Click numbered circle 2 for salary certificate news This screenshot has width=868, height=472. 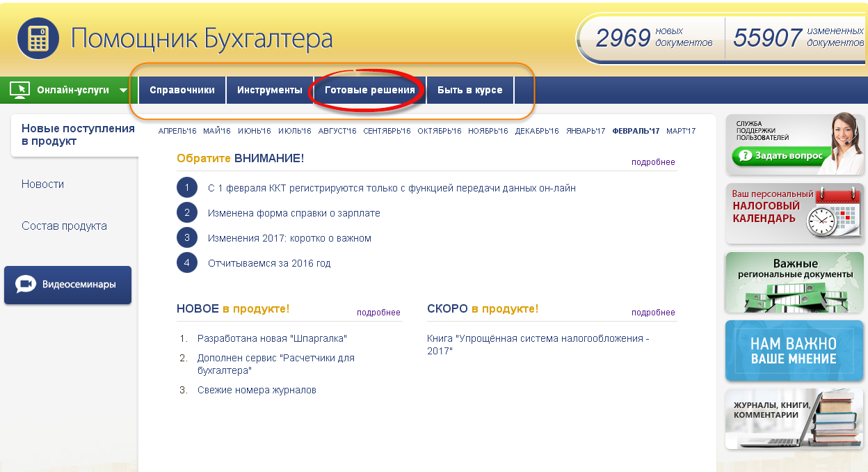click(187, 213)
